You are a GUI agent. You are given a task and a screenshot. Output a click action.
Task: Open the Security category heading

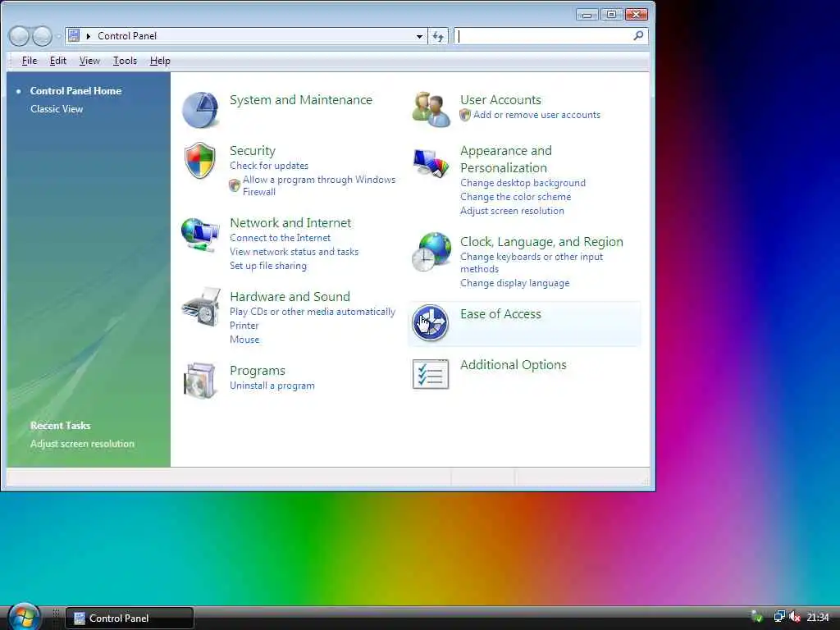coord(253,151)
